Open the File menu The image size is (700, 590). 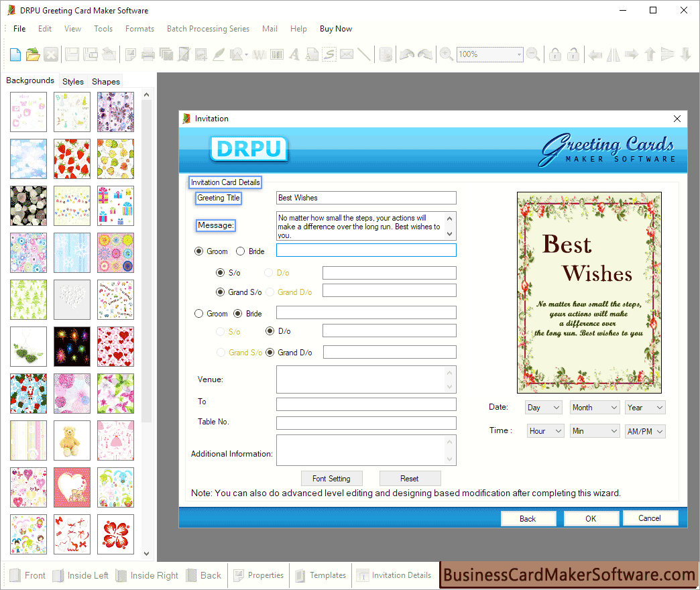pos(19,29)
